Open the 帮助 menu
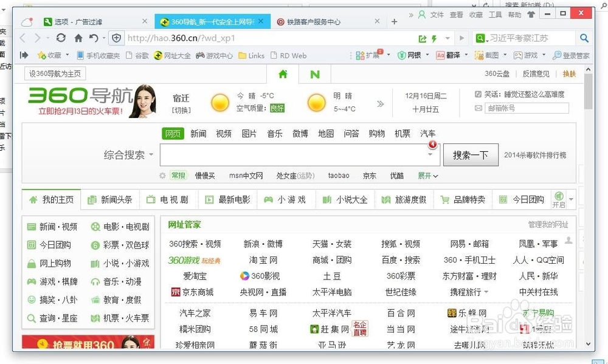The width and height of the screenshot is (608, 364). click(x=514, y=15)
